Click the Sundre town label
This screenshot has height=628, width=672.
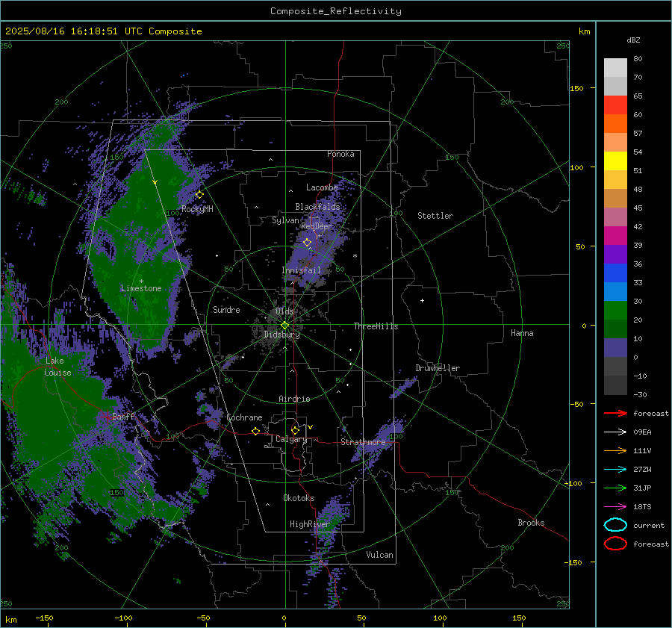[x=226, y=310]
